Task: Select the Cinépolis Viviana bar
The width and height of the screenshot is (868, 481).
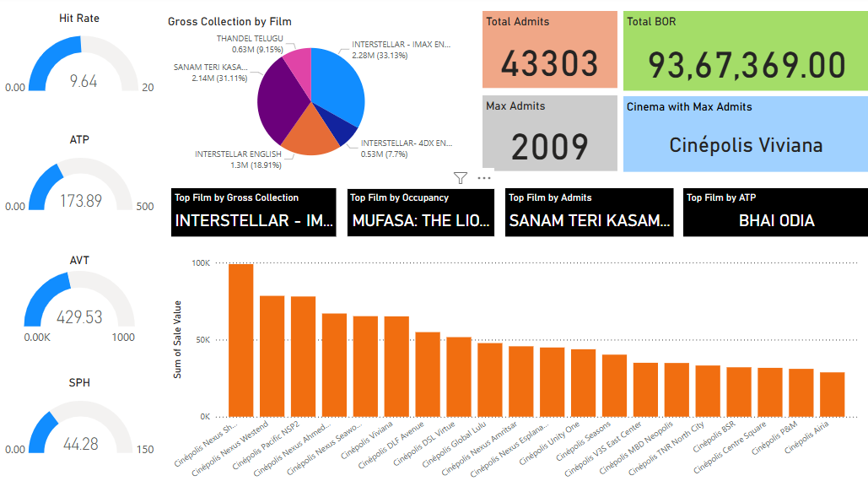Action: point(396,366)
